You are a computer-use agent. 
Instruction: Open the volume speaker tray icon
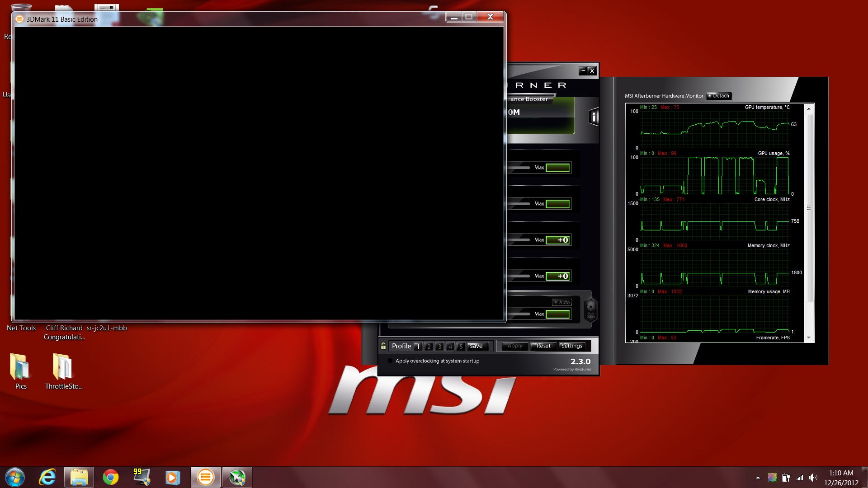coord(813,478)
